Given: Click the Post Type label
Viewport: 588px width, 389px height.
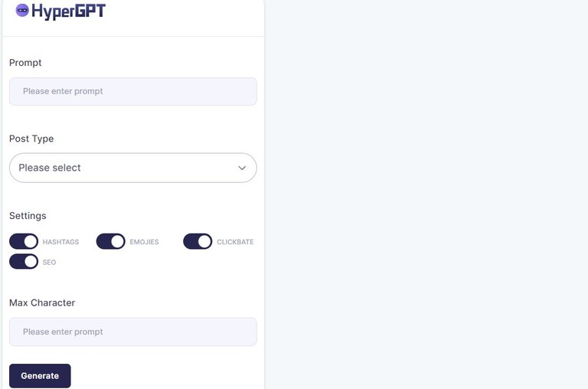Looking at the screenshot, I should [31, 139].
